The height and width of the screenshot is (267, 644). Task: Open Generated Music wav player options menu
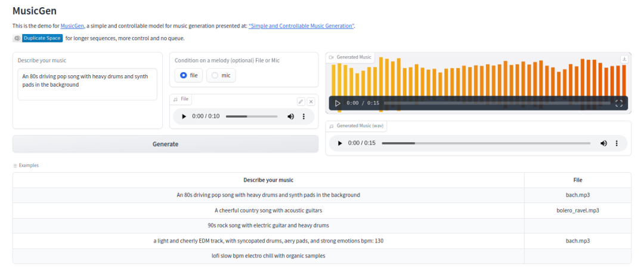pyautogui.click(x=617, y=143)
